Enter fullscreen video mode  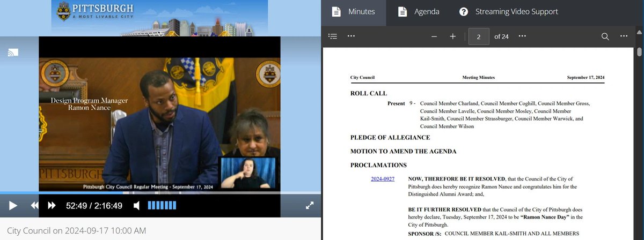point(310,205)
